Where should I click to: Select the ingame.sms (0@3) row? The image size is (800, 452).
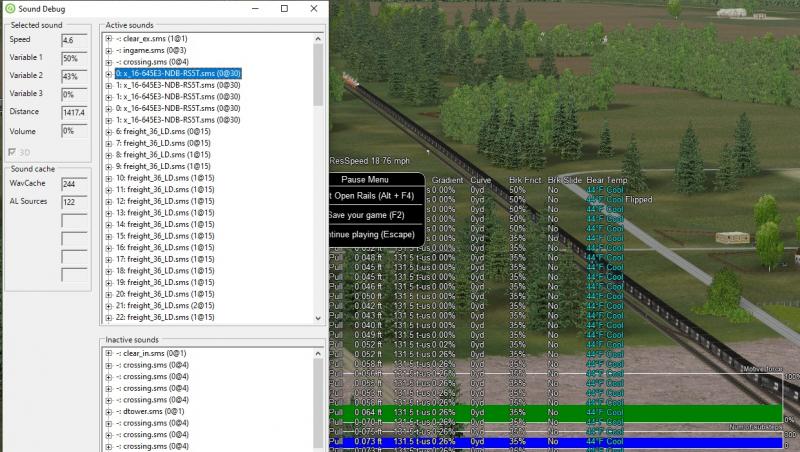151,51
